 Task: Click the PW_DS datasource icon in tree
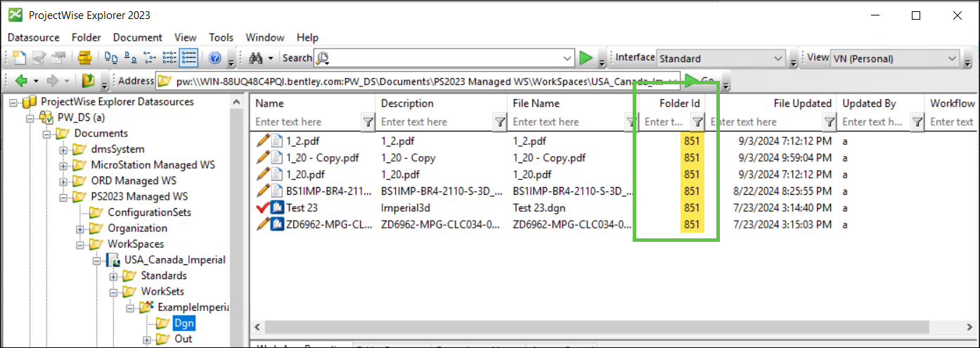tap(47, 117)
